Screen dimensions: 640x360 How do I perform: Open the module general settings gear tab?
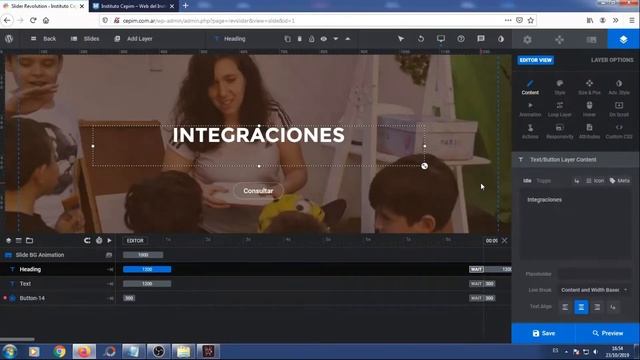tap(527, 39)
